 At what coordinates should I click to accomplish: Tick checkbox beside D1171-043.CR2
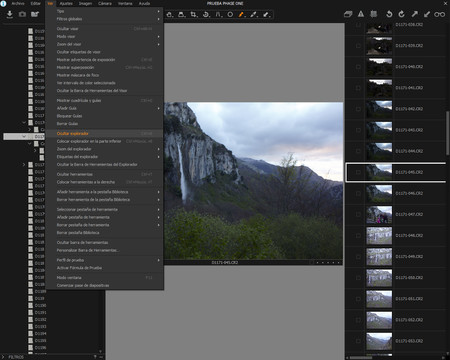(x=358, y=130)
